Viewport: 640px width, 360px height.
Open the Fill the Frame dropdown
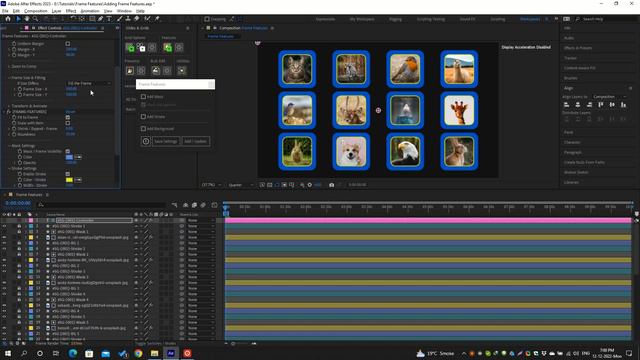pyautogui.click(x=89, y=83)
